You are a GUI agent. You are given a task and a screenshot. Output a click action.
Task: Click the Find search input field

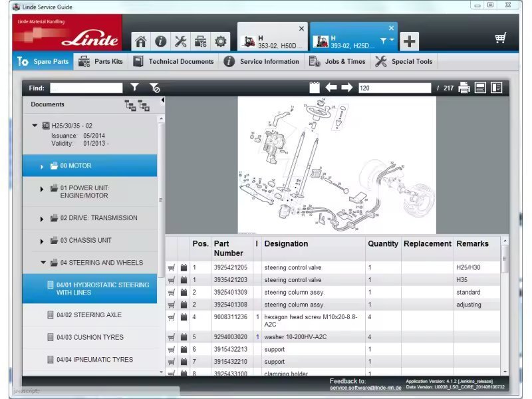pyautogui.click(x=86, y=88)
